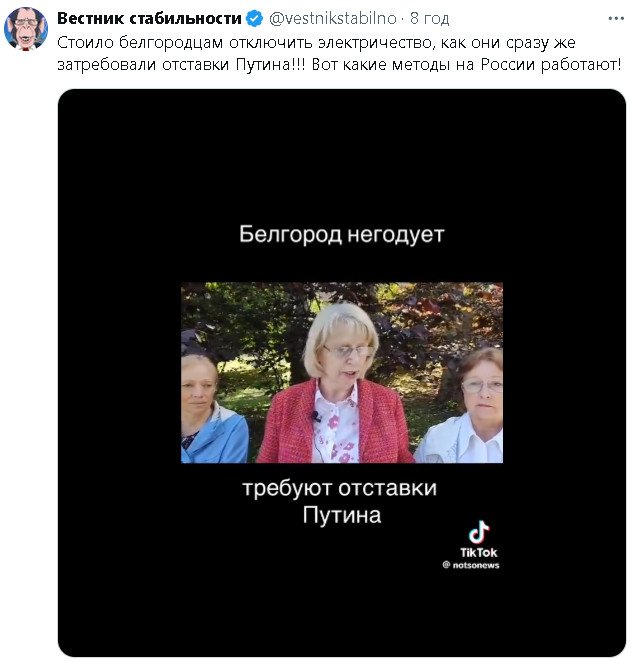The height and width of the screenshot is (661, 634).
Task: Click the TikTok note logo watermark
Action: pyautogui.click(x=479, y=532)
